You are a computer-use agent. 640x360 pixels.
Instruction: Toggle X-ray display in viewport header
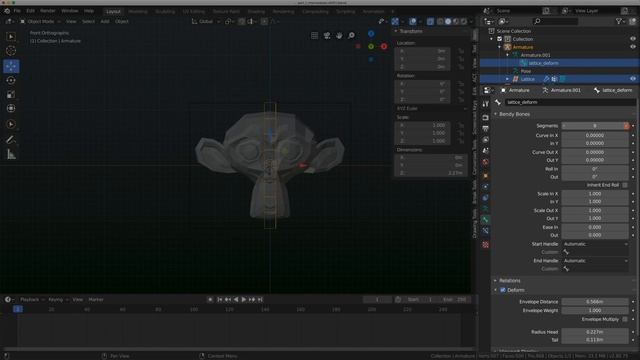pyautogui.click(x=430, y=21)
